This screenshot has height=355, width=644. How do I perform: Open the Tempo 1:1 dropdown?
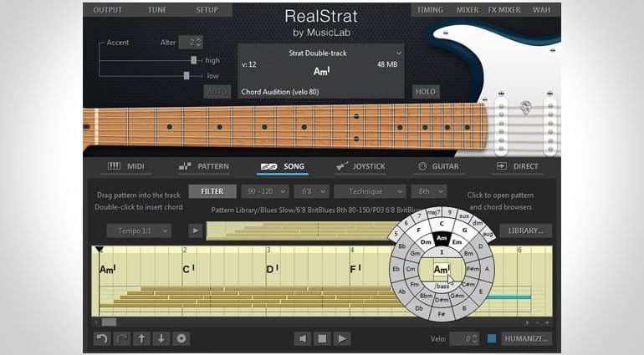(139, 231)
